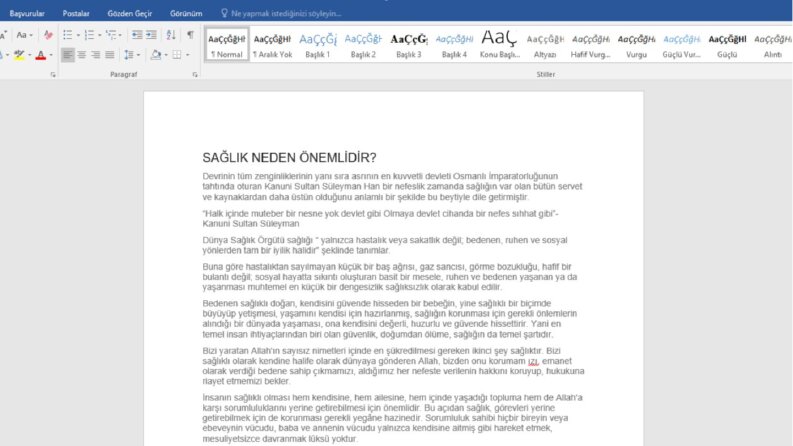Click the line spacing icon
793x446 pixels.
tap(128, 55)
